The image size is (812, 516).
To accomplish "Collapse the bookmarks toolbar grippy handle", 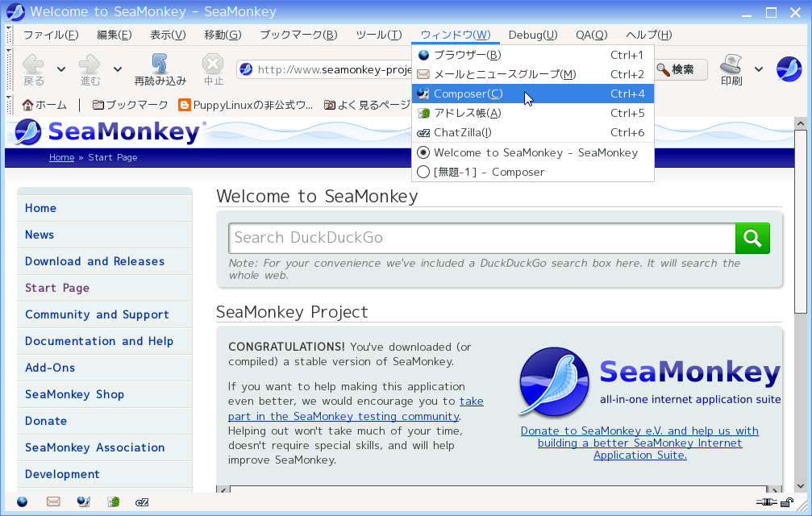I will [x=8, y=105].
